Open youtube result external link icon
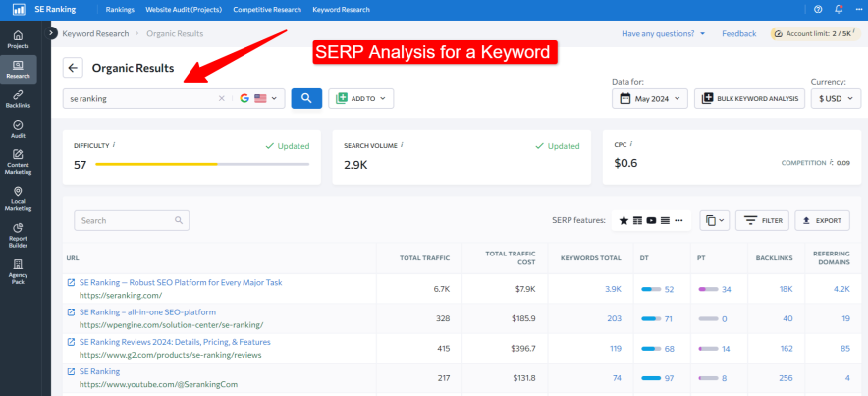The image size is (868, 396). (x=71, y=371)
